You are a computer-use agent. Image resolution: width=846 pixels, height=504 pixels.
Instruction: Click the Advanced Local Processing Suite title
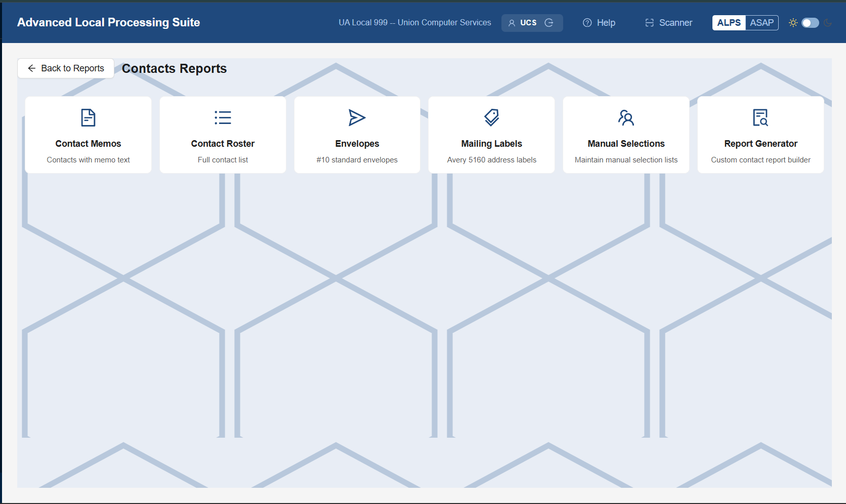[108, 22]
